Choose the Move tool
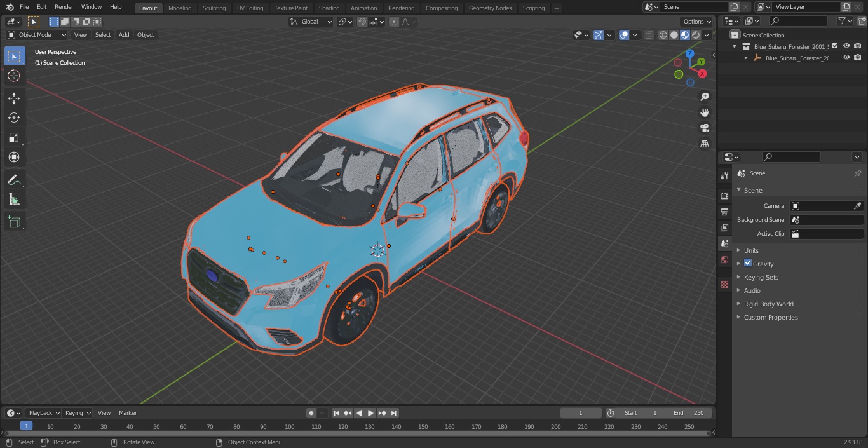 [x=14, y=98]
